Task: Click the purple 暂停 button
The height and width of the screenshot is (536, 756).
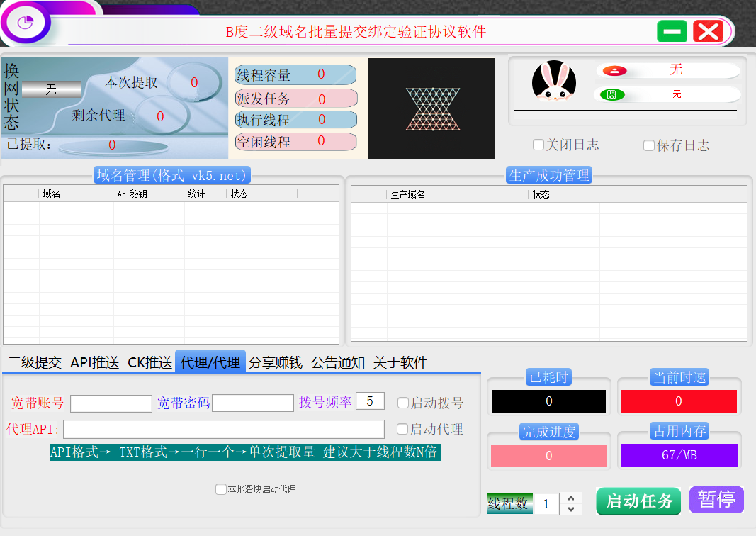Action: [716, 500]
